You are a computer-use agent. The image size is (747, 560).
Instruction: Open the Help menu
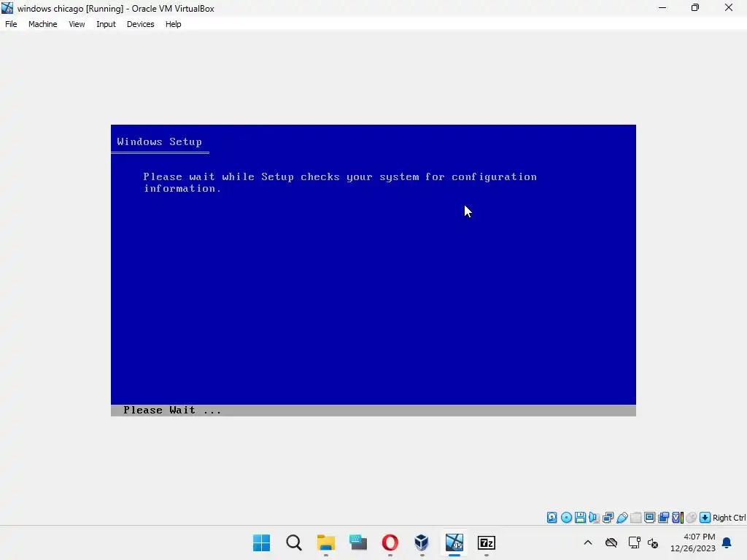click(x=173, y=24)
